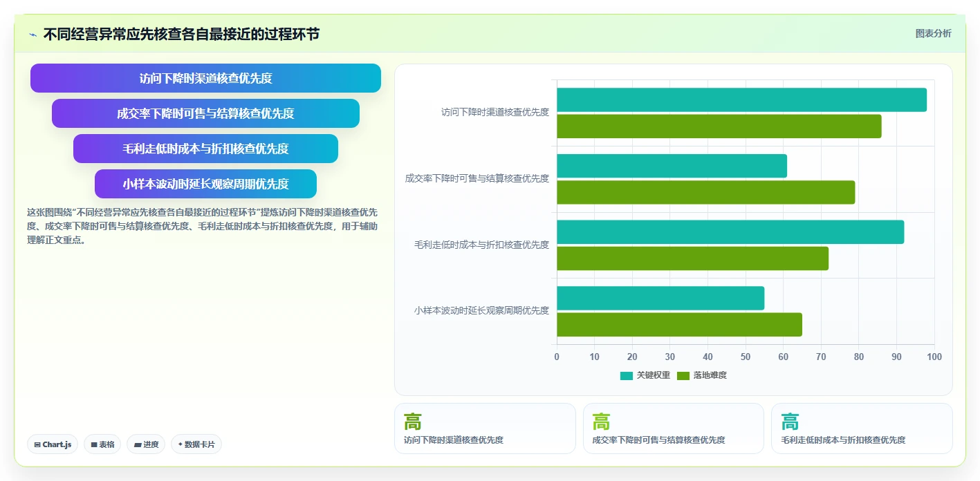The image size is (980, 481).
Task: Click the 数据卡片 tag chip
Action: tap(196, 444)
